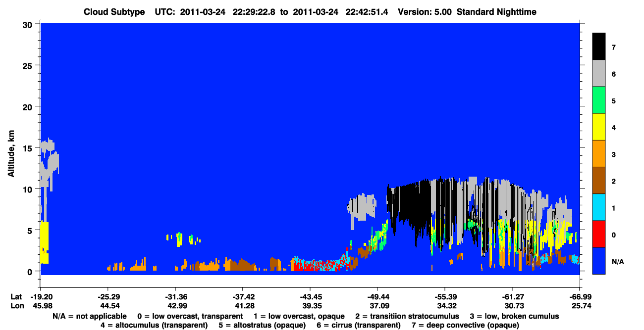Click the black color swatch labeled 7
This screenshot has height=330, width=644.
click(x=599, y=47)
